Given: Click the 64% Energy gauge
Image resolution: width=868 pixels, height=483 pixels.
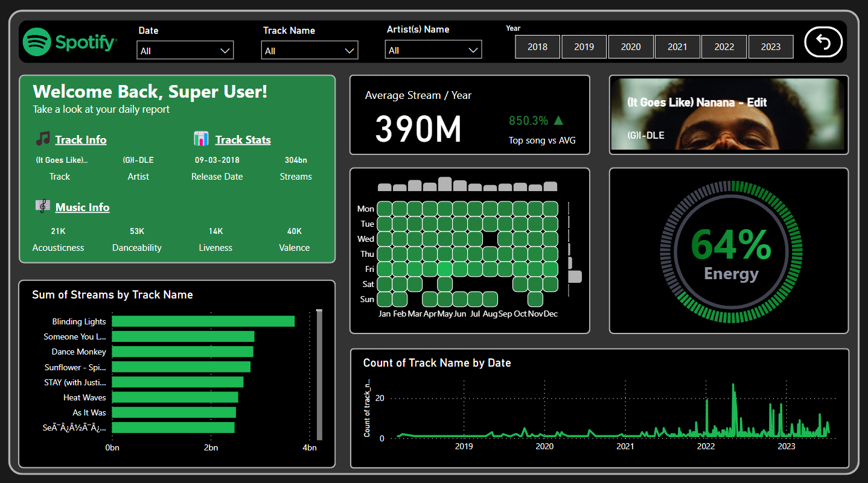Looking at the screenshot, I should tap(730, 251).
